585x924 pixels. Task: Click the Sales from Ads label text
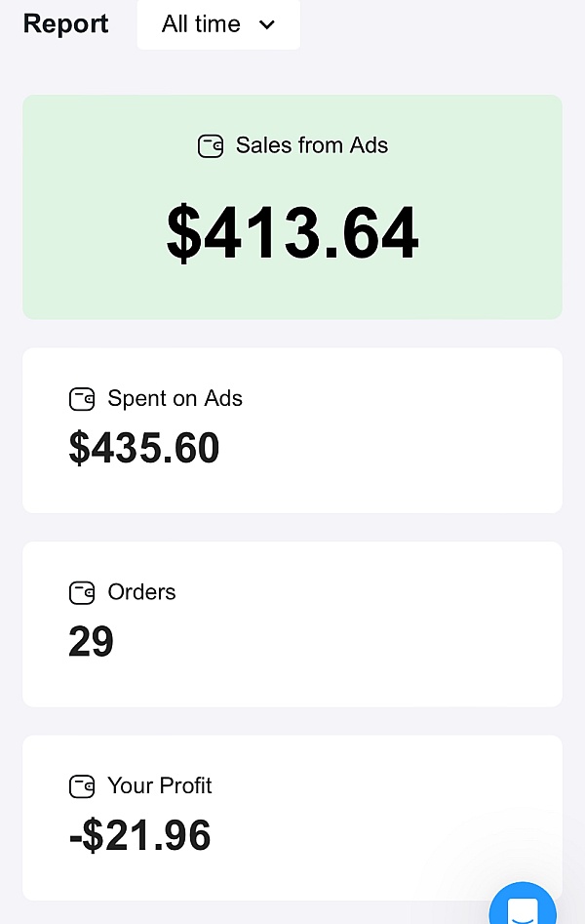pos(312,145)
